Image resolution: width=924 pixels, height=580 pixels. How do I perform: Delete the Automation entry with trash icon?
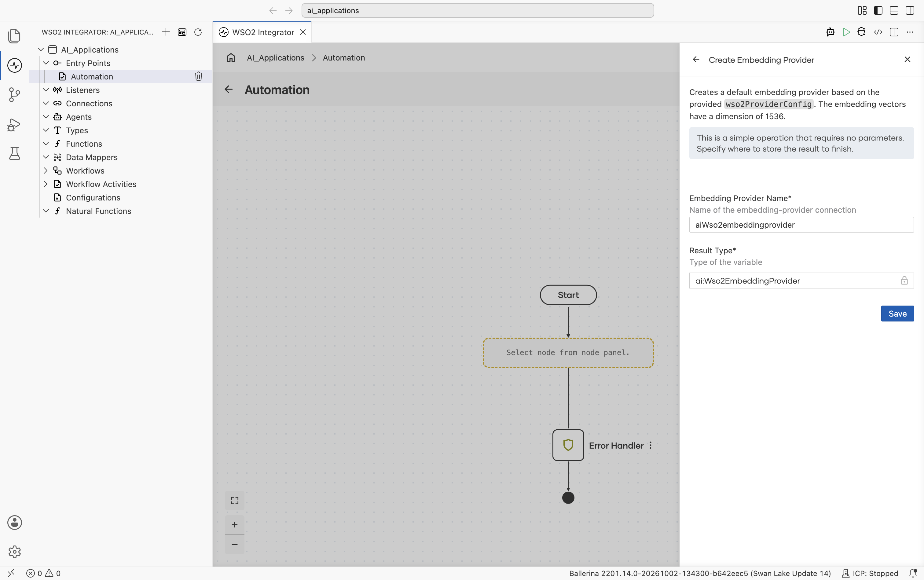[198, 76]
